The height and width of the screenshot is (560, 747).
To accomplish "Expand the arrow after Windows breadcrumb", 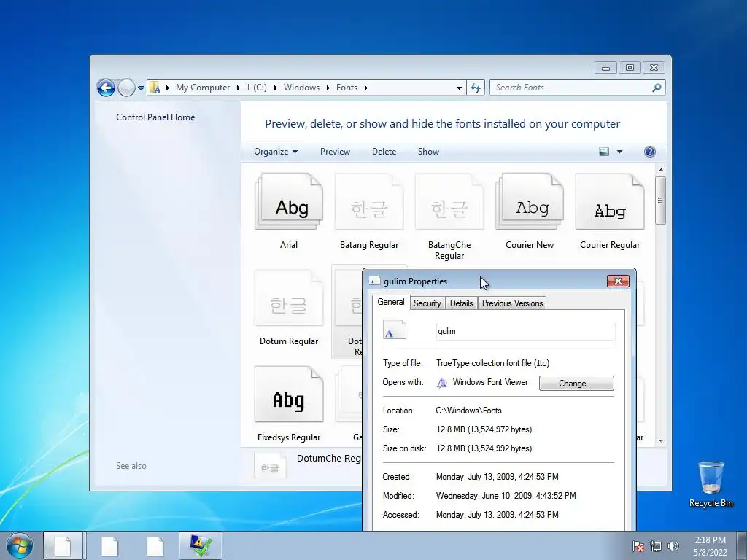I will pos(328,87).
